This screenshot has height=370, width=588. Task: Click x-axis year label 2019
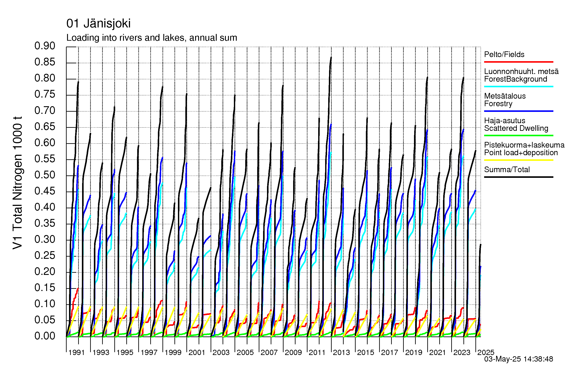point(414,352)
